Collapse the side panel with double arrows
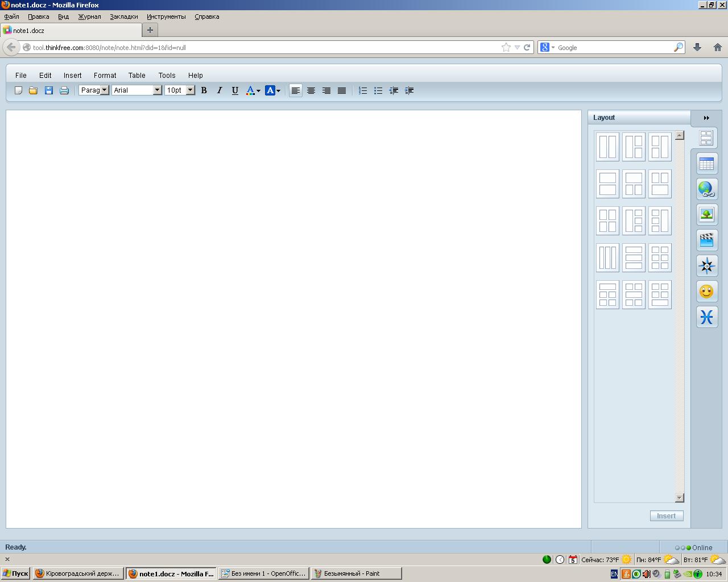 706,118
